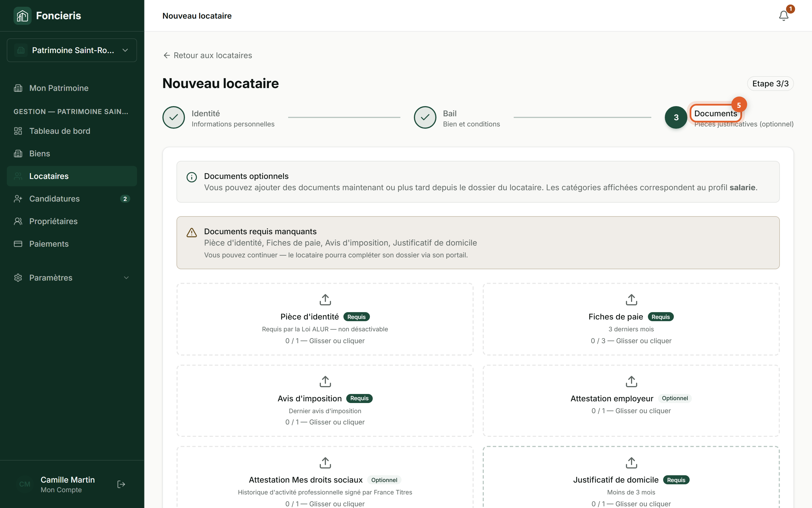Click the GESTION — PATRIMOINE SAIN... section header
Viewport: 812px width, 508px height.
pos(71,111)
